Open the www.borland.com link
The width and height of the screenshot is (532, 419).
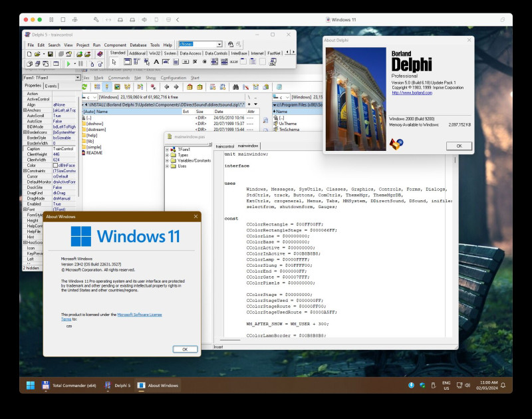coord(412,93)
